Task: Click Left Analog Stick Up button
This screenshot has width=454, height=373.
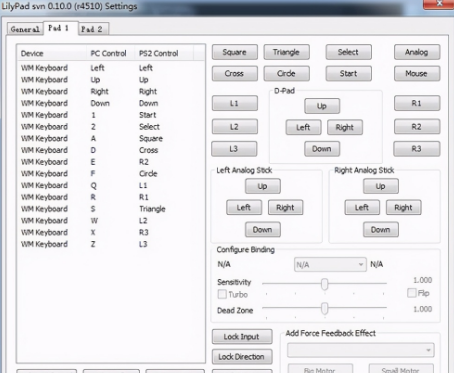Action: click(x=263, y=186)
